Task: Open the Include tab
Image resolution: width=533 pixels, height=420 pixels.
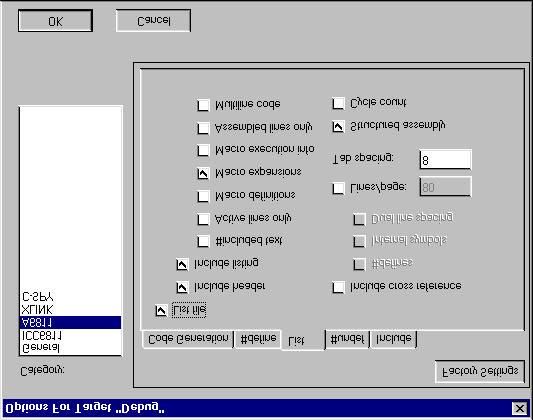Action: coord(394,339)
